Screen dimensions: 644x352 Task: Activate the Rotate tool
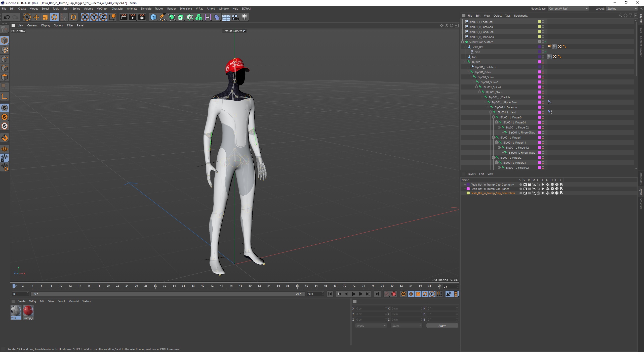(54, 17)
